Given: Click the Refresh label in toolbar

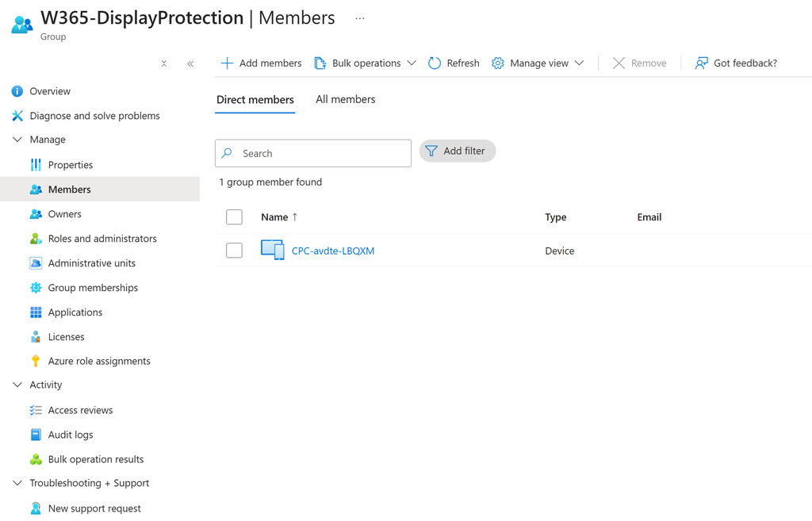Looking at the screenshot, I should pos(463,63).
